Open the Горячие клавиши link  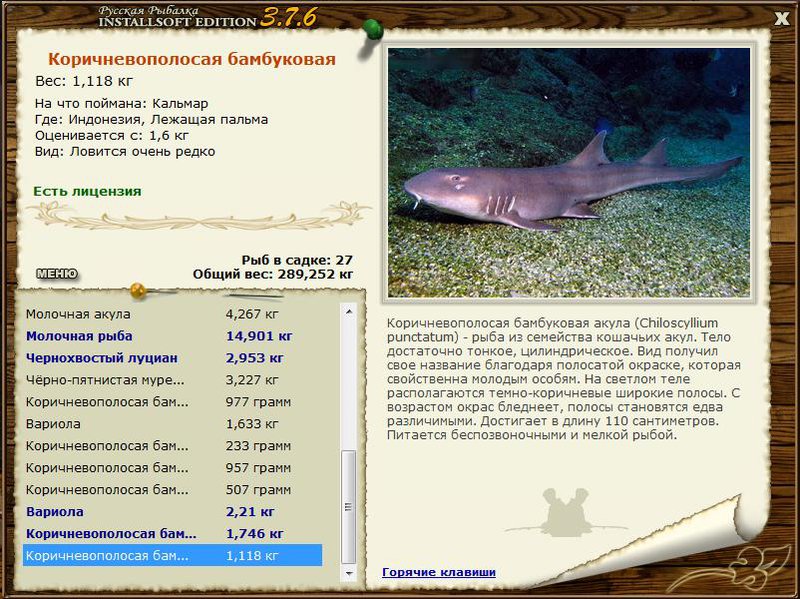(439, 572)
